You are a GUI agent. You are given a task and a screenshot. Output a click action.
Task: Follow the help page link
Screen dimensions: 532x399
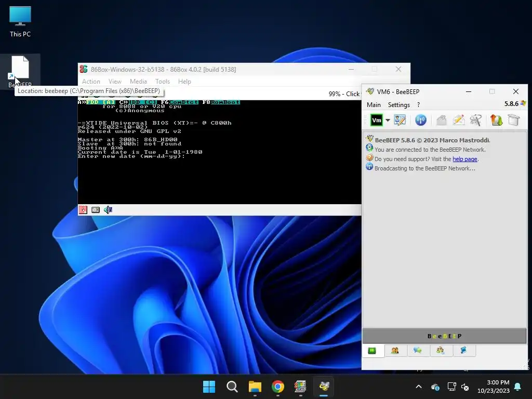click(x=465, y=159)
